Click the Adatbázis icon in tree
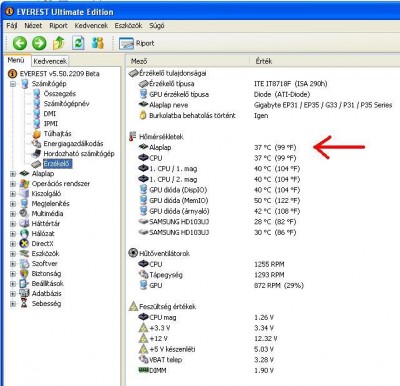This screenshot has height=386, width=400. (24, 294)
